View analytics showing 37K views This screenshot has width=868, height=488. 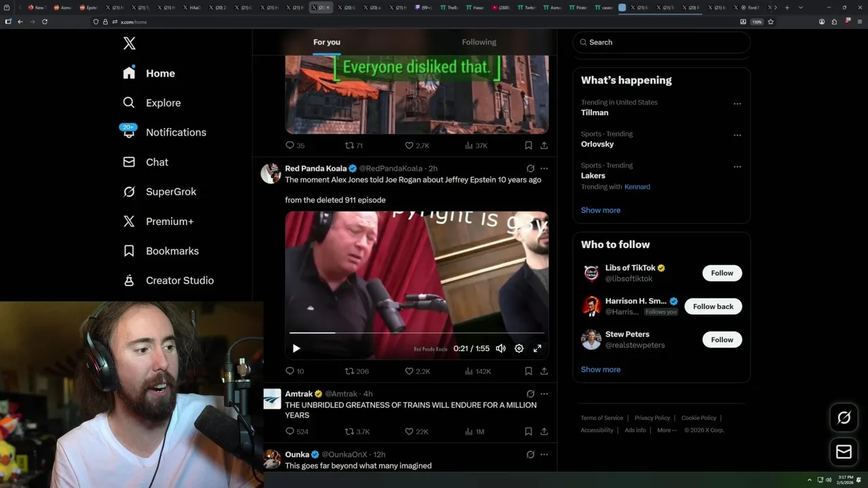point(476,145)
